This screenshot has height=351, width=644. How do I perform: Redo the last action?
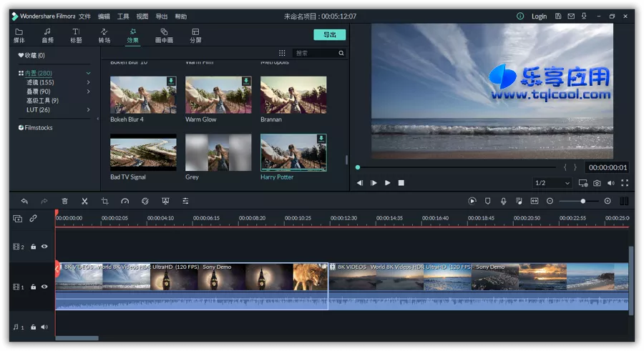(x=44, y=201)
